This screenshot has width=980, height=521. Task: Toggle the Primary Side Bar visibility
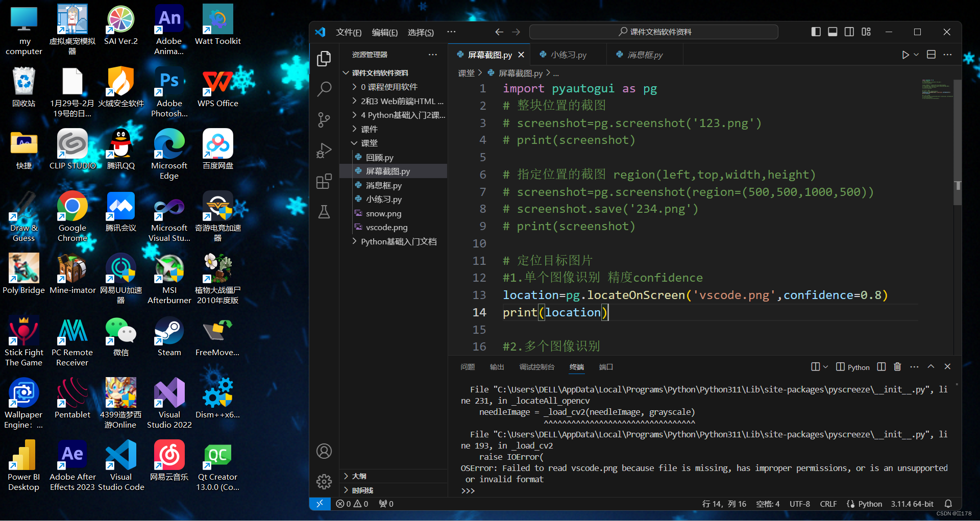(x=815, y=32)
